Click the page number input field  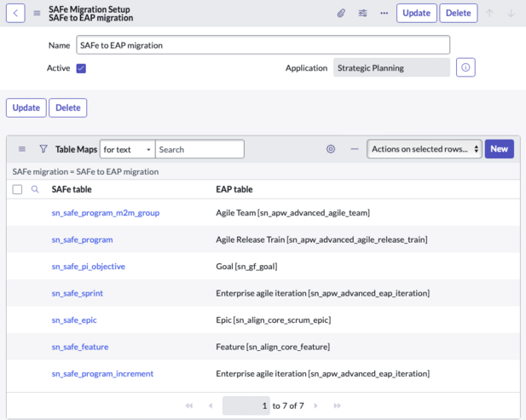pyautogui.click(x=246, y=406)
